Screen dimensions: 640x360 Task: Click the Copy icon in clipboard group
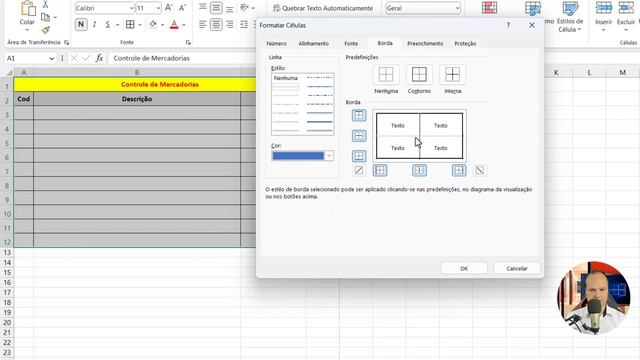pos(45,17)
